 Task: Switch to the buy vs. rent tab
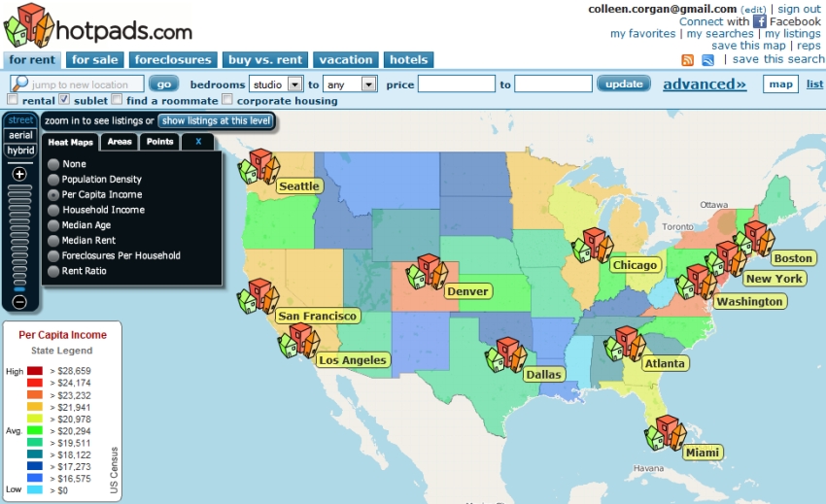tap(265, 59)
